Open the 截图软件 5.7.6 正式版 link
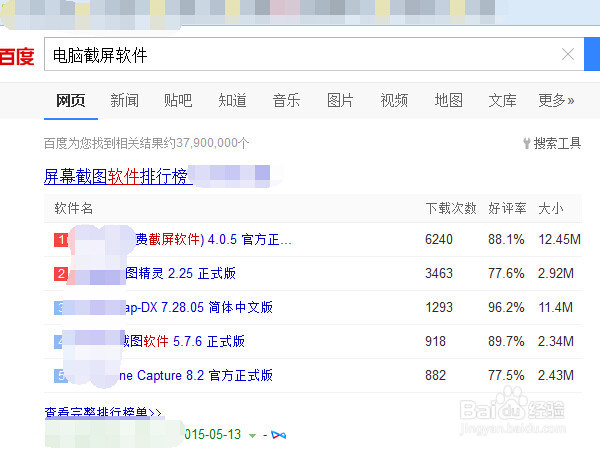The image size is (600, 450). (183, 341)
